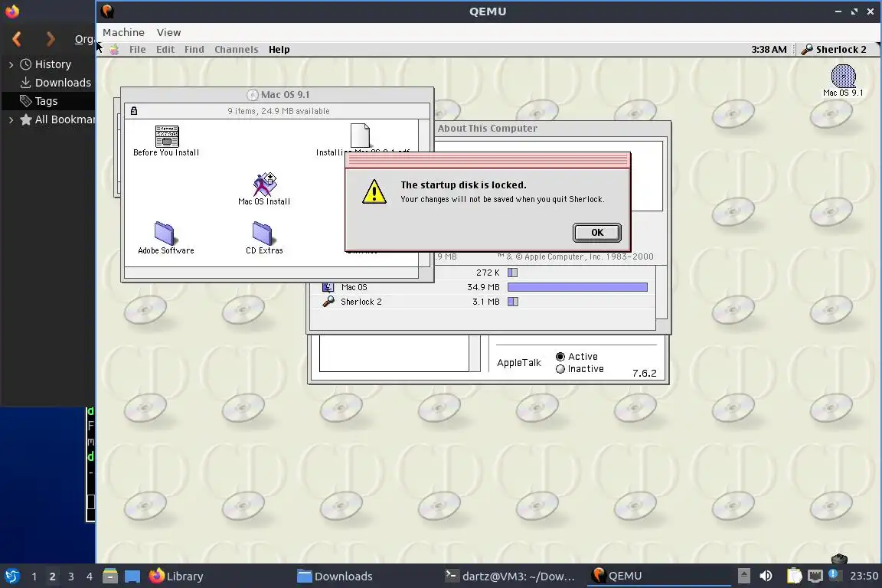Viewport: 882px width, 588px height.
Task: Click the 9 items, 24.9 MB available text
Action: click(279, 111)
